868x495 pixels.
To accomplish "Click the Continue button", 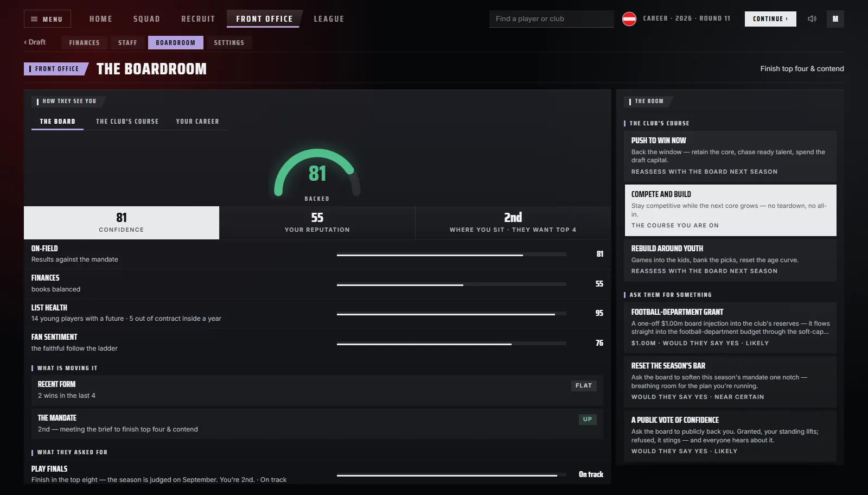I will [x=770, y=19].
